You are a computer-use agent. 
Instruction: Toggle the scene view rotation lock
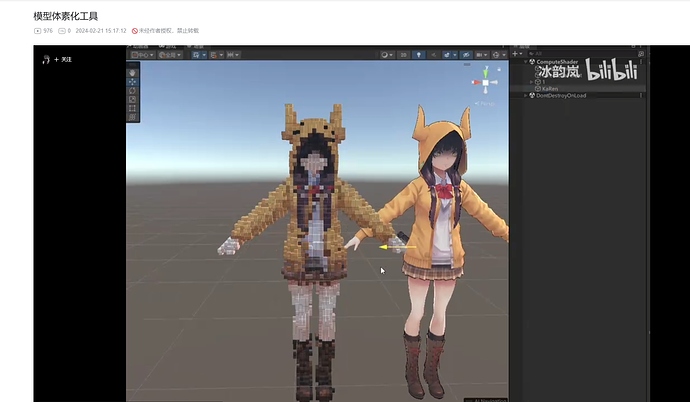point(499,69)
